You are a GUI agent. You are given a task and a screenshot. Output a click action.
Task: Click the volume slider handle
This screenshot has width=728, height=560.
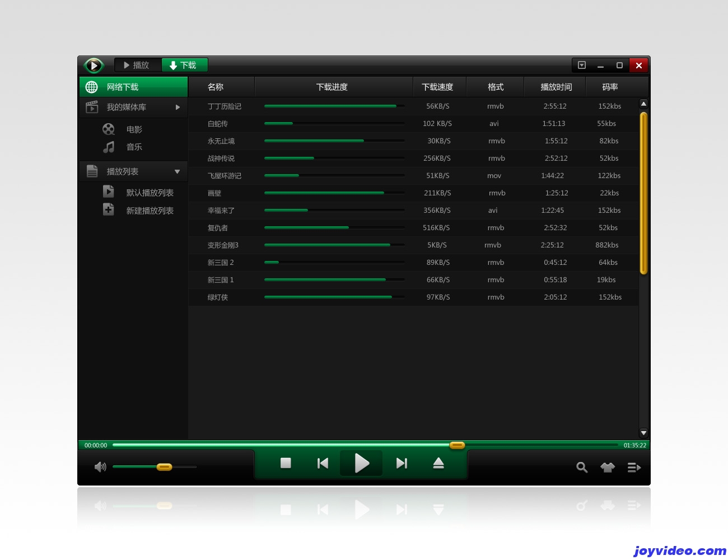tap(164, 466)
